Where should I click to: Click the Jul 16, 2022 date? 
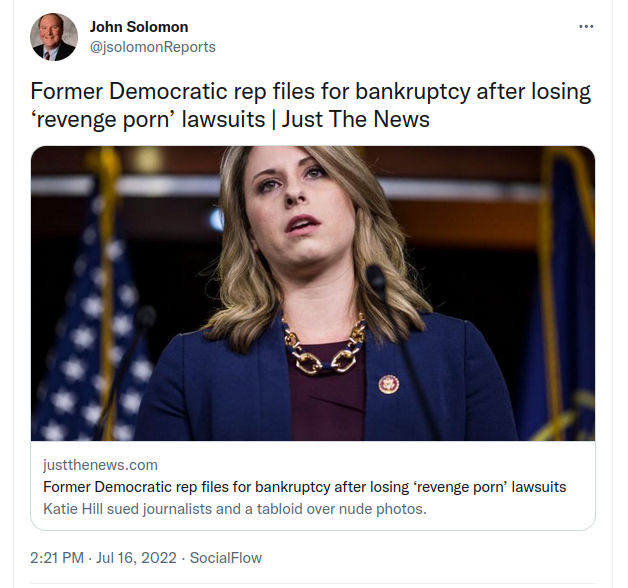(136, 558)
